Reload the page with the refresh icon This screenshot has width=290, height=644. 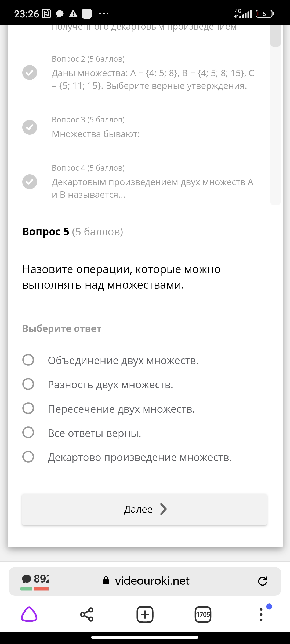point(262,581)
